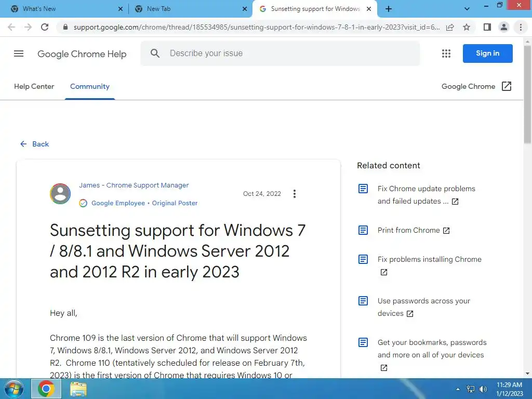Open File Explorer from taskbar

[x=78, y=389]
